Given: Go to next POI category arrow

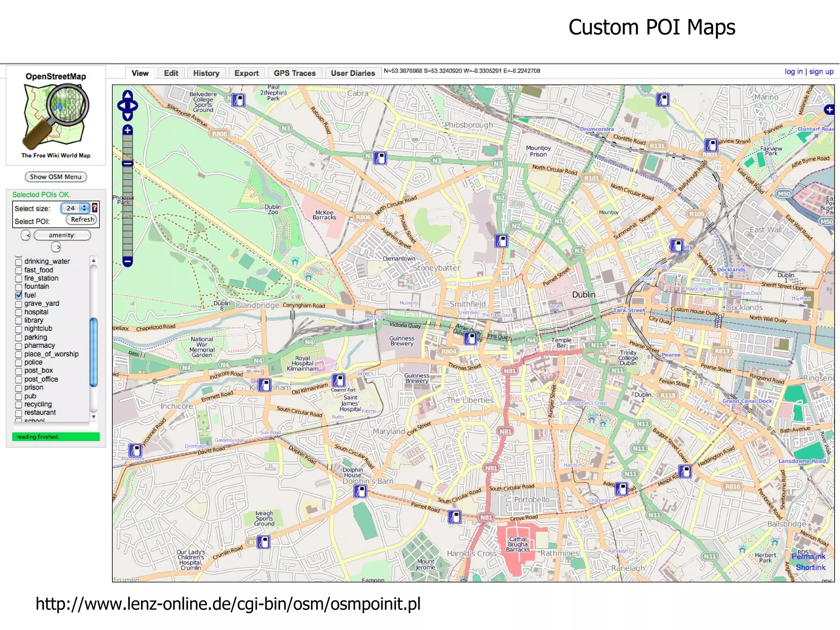Looking at the screenshot, I should (x=56, y=247).
